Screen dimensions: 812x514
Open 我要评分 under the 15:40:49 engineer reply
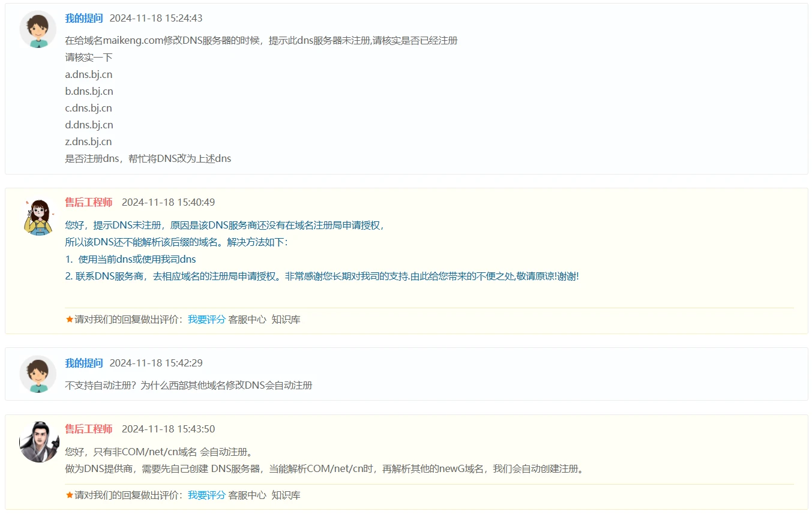coord(206,320)
